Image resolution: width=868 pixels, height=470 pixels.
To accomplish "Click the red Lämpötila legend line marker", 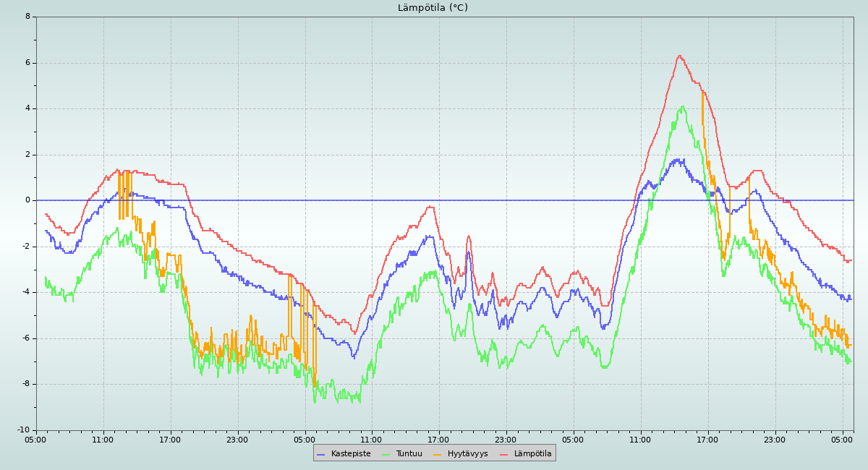I will pos(504,454).
